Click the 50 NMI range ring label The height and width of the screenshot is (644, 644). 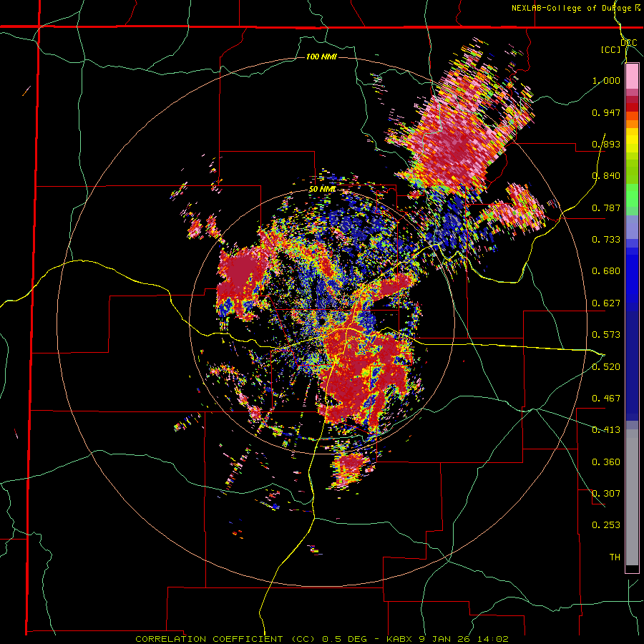(322, 190)
